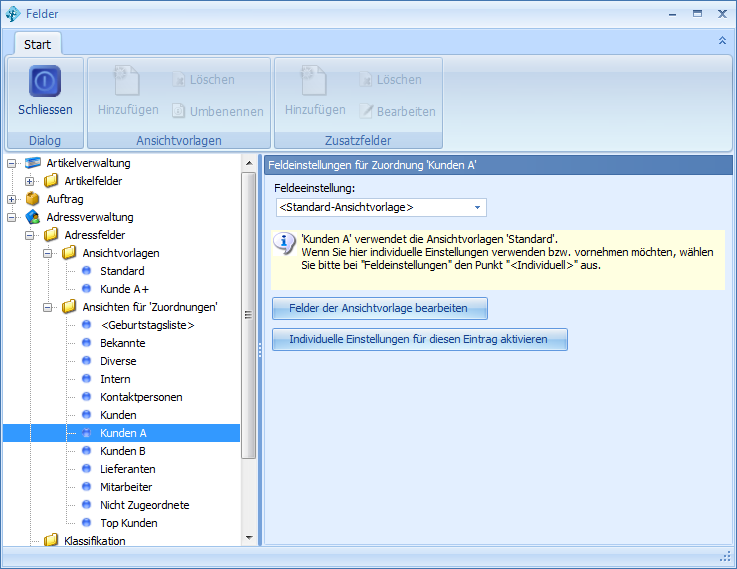Select the Kontaktpersonen tree item
This screenshot has height=569, width=737.
(x=141, y=397)
